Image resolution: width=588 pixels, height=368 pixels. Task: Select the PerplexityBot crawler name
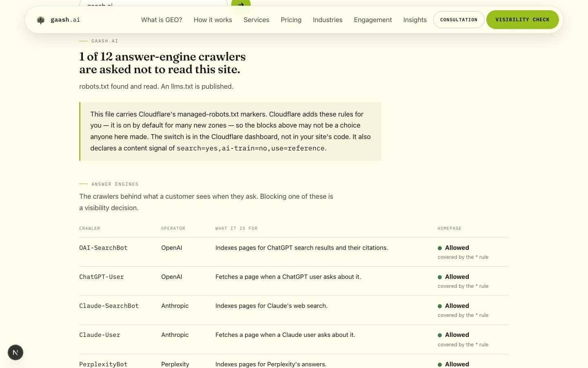tap(103, 364)
